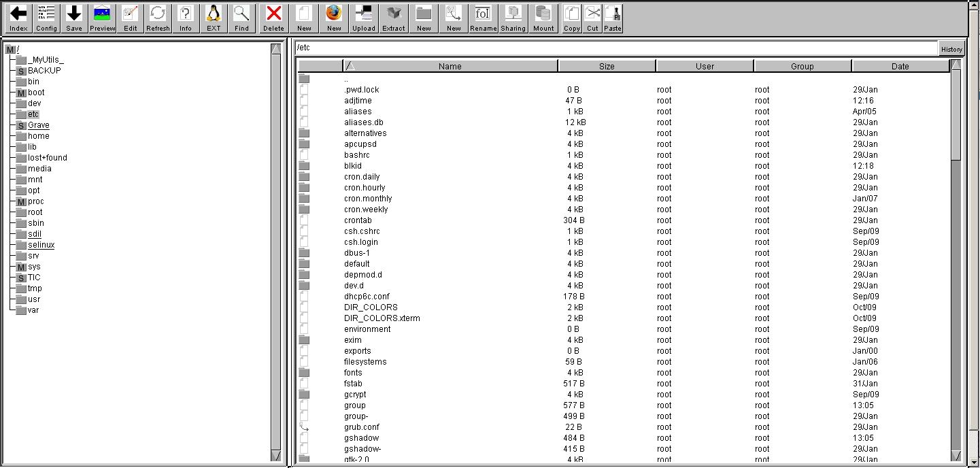Click the Mount disks icon
This screenshot has height=468, width=980.
(x=543, y=18)
